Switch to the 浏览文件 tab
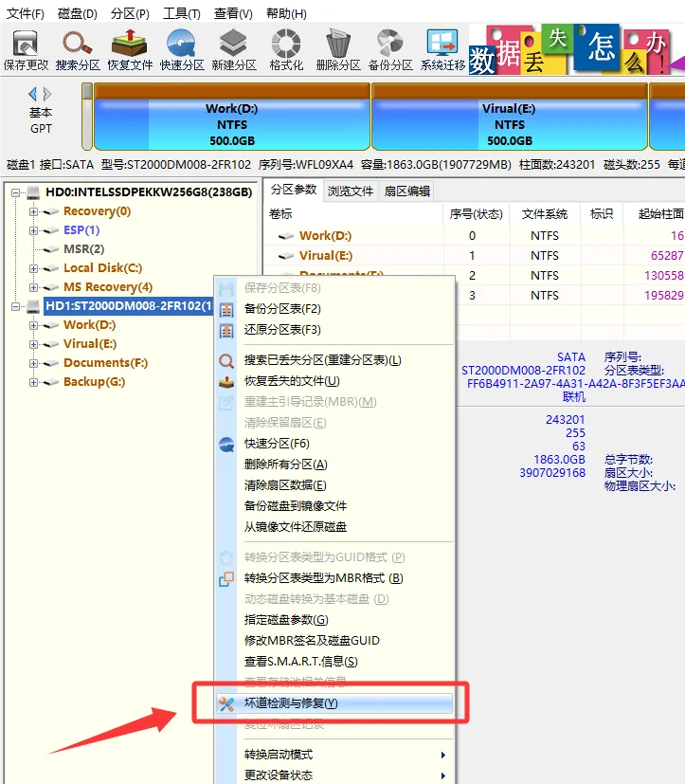The height and width of the screenshot is (784, 685). coord(351,191)
